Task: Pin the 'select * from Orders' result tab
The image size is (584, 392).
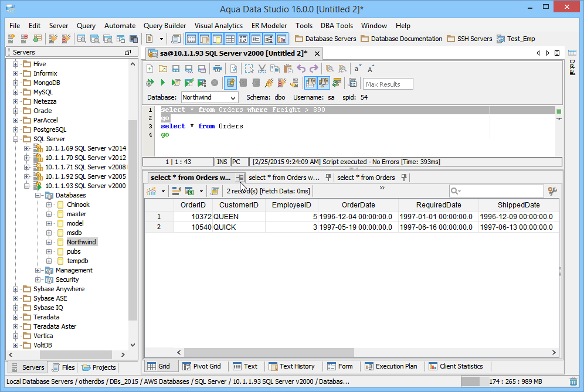Action: pyautogui.click(x=404, y=178)
